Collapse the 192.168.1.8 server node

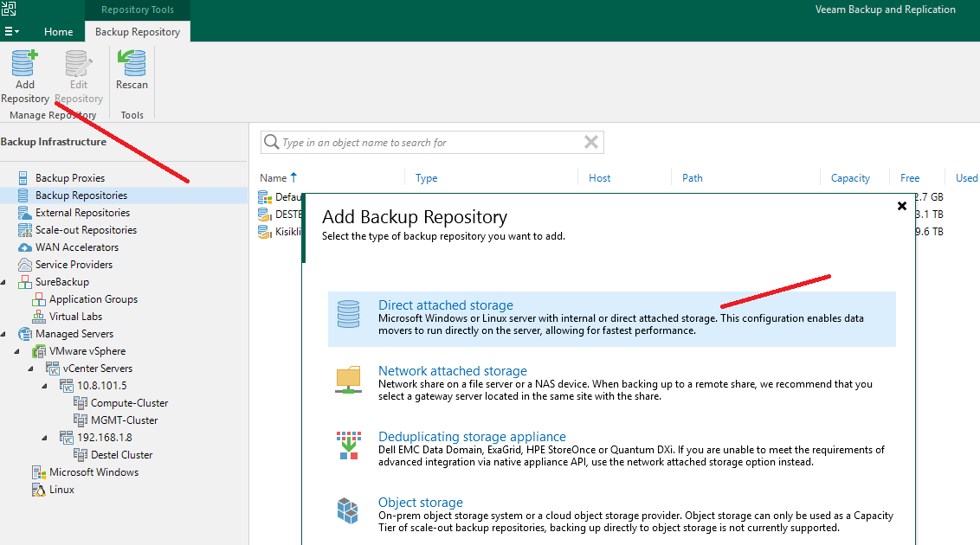click(44, 439)
